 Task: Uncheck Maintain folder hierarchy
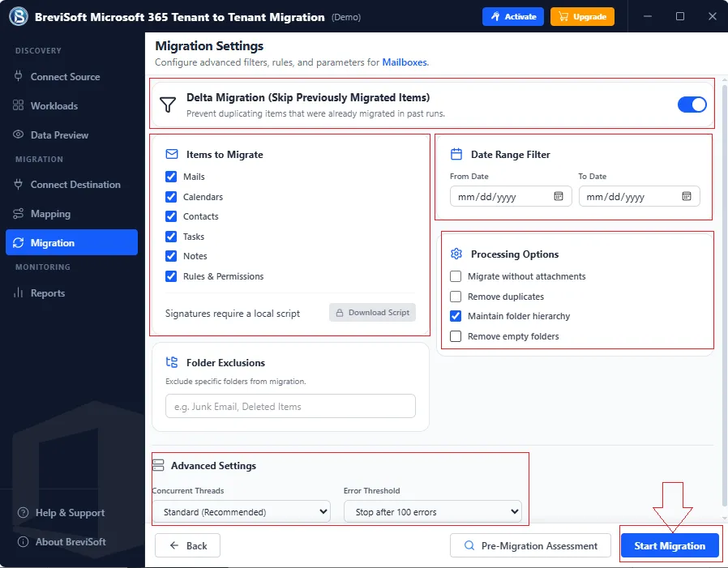pyautogui.click(x=456, y=316)
